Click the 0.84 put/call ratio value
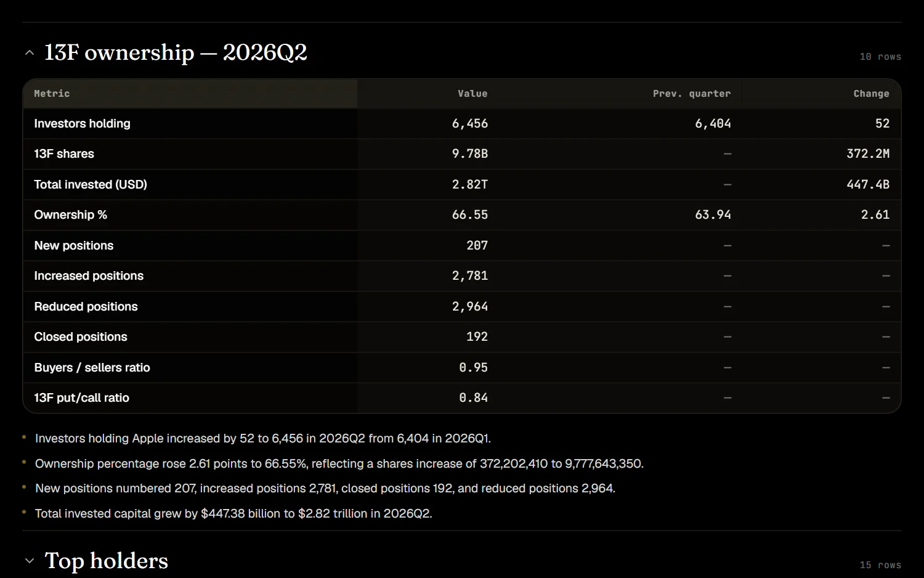This screenshot has width=924, height=578. pos(474,398)
